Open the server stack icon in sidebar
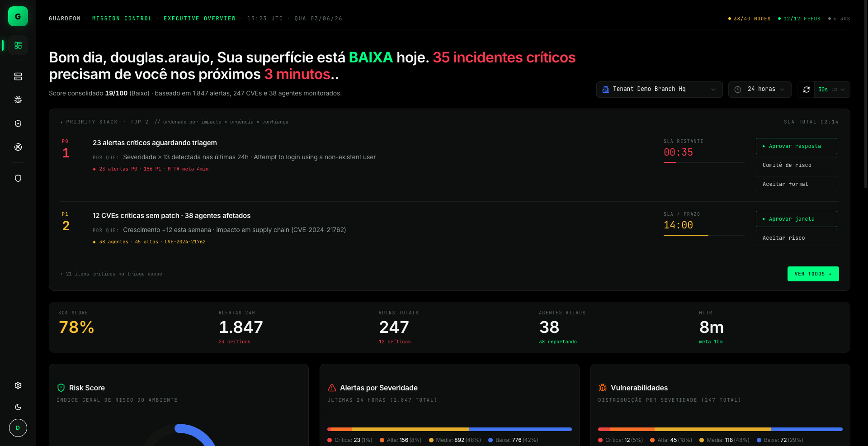The height and width of the screenshot is (446, 868). (x=18, y=76)
